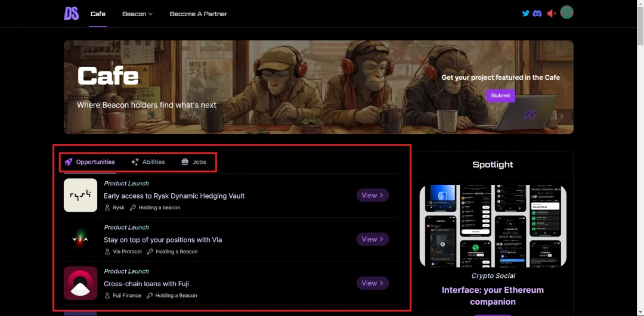Click the rocket icon beside Opportunities
Image resolution: width=644 pixels, height=316 pixels.
[69, 162]
